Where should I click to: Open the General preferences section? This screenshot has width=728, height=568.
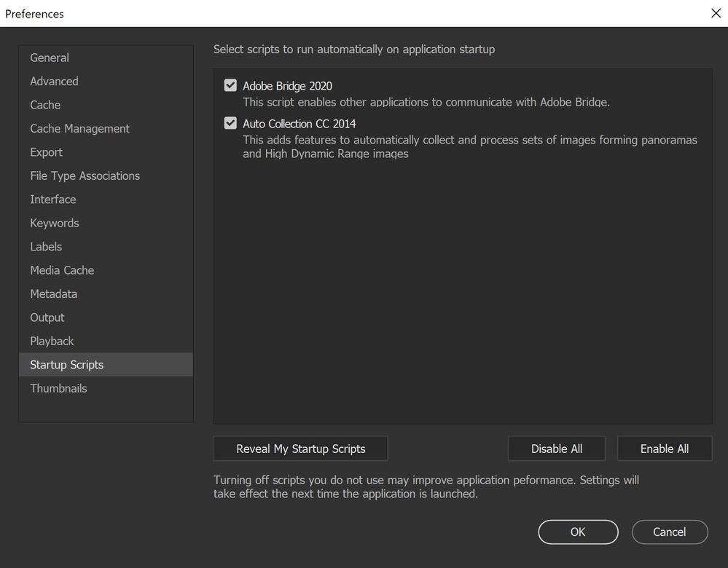pyautogui.click(x=106, y=58)
